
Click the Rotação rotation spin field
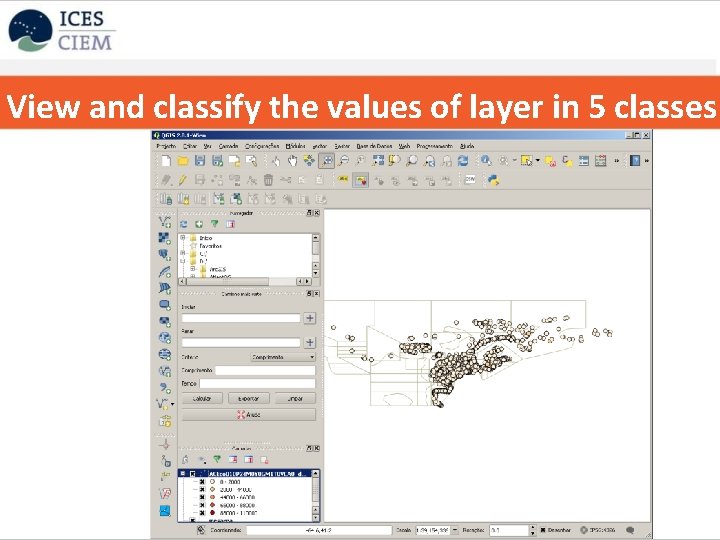coord(512,530)
